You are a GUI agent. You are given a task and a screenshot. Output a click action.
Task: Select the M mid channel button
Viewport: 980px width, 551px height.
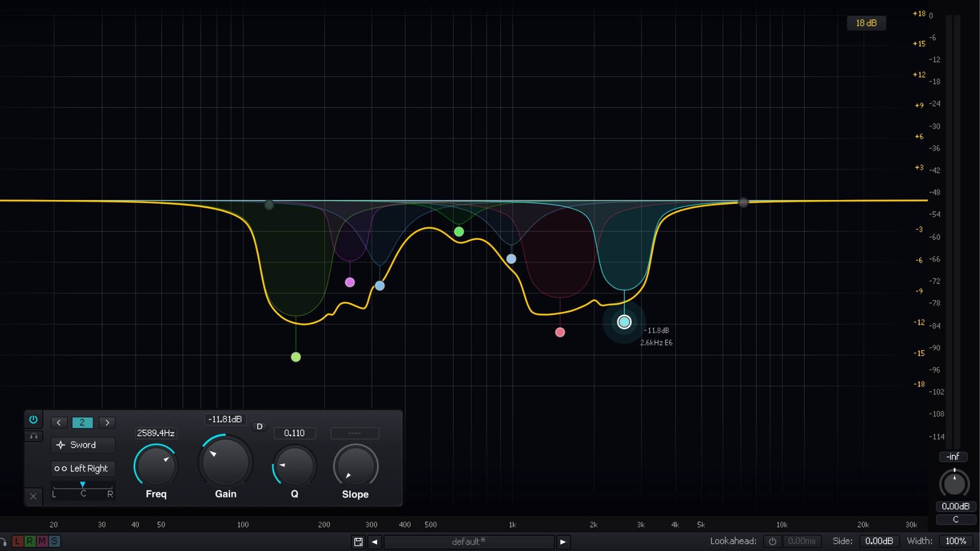(x=42, y=541)
